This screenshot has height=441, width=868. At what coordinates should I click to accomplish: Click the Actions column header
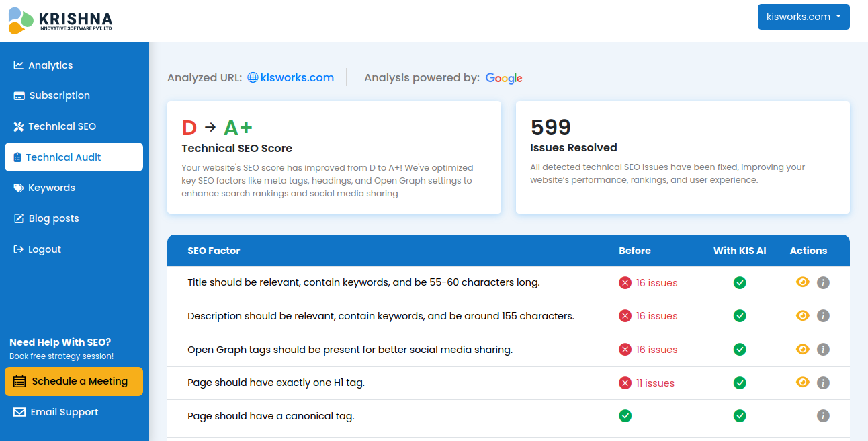(x=808, y=251)
